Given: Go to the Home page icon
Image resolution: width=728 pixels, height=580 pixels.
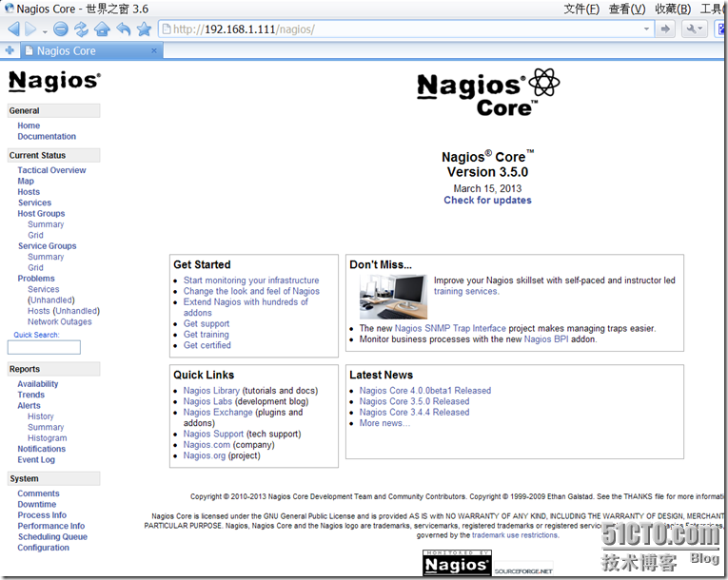Looking at the screenshot, I should click(102, 29).
